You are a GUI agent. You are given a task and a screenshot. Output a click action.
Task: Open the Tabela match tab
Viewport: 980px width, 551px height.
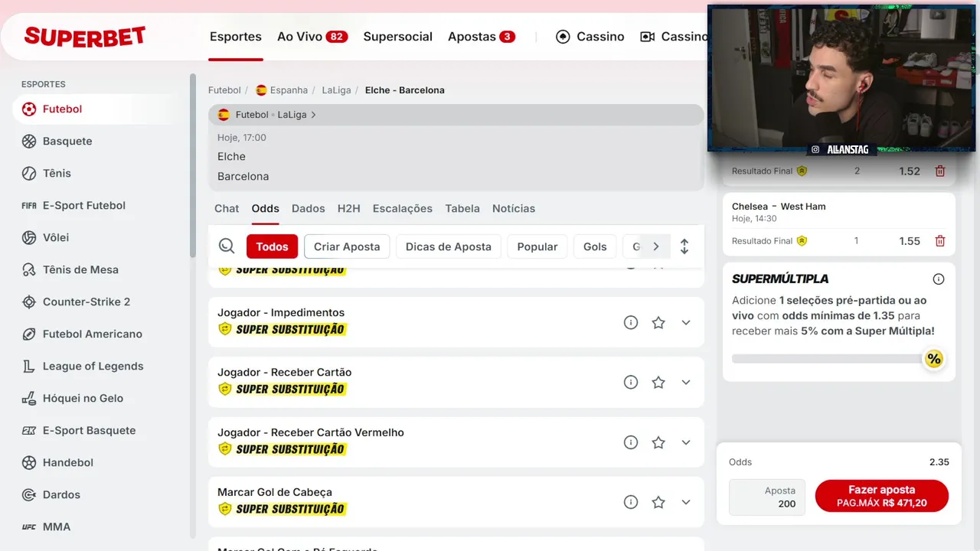[x=462, y=209]
